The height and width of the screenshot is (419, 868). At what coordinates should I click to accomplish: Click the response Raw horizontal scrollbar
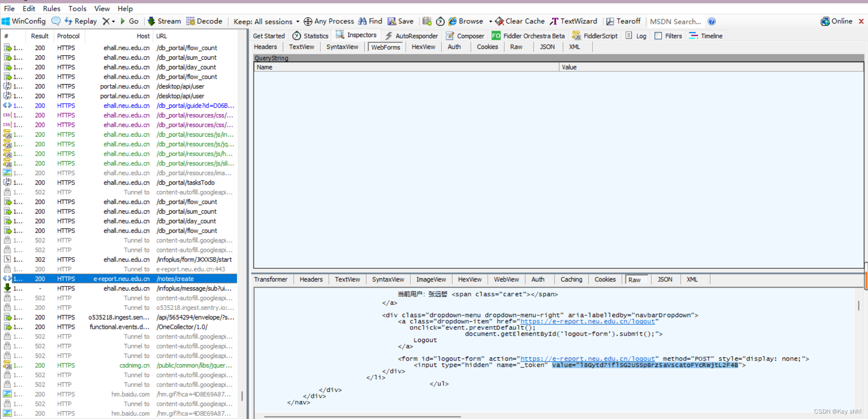coord(362,416)
